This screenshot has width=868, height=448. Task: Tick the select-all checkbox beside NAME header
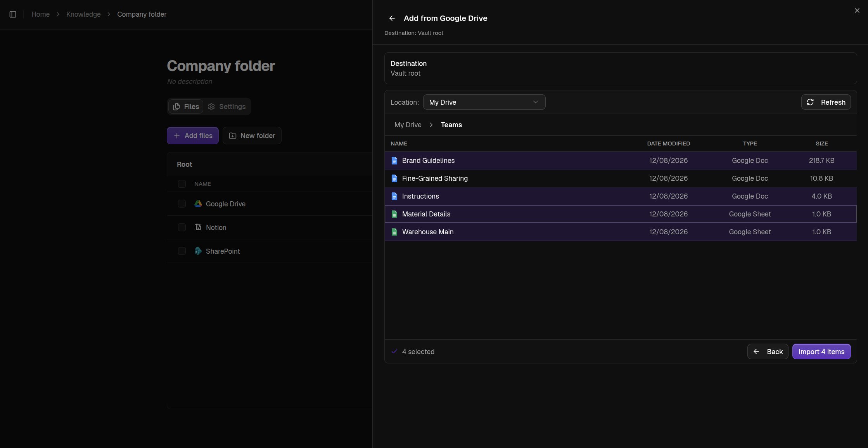(182, 184)
